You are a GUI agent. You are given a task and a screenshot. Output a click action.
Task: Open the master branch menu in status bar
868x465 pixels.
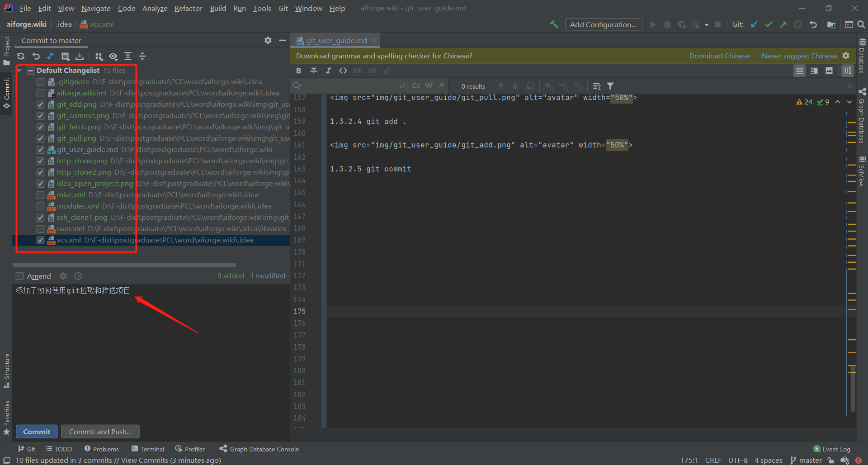pos(806,460)
